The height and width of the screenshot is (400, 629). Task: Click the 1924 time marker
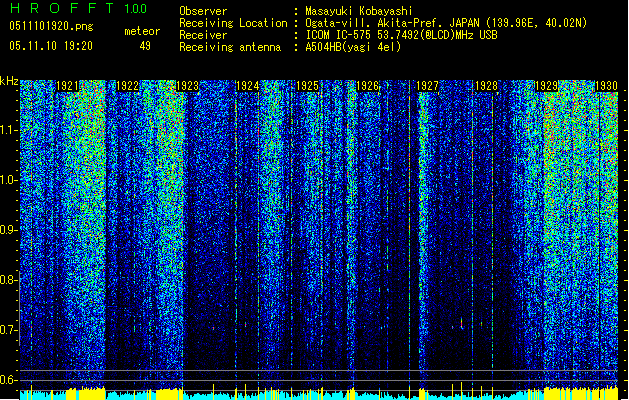(x=248, y=86)
